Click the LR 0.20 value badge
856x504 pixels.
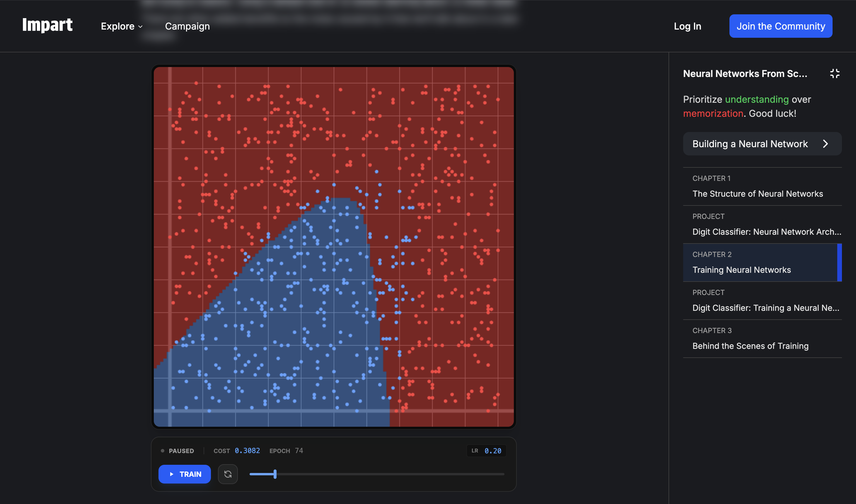coord(487,451)
